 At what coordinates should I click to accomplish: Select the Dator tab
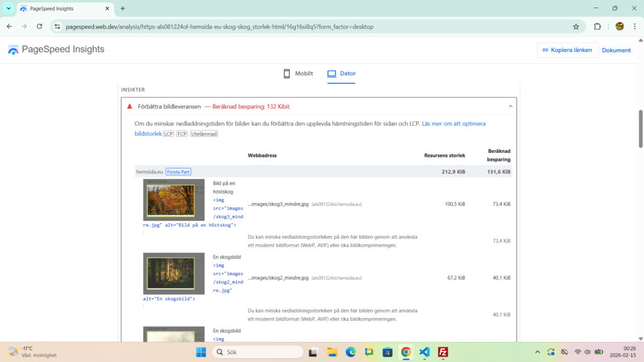point(341,74)
